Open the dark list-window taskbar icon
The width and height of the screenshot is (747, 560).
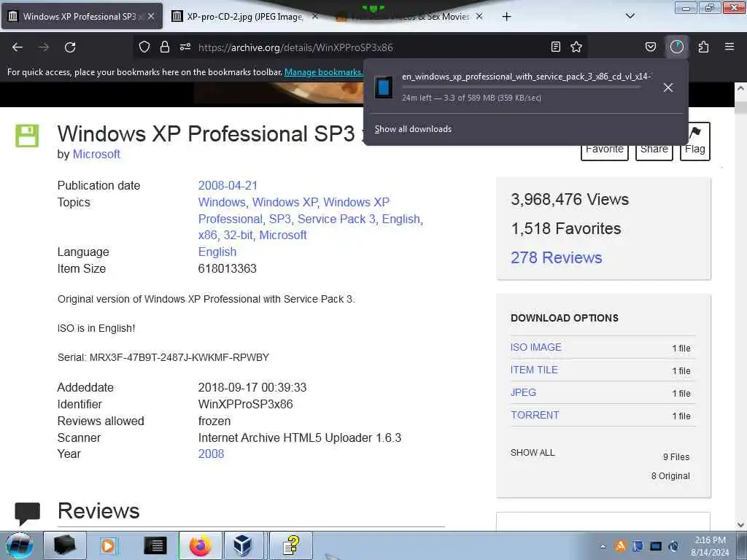155,545
